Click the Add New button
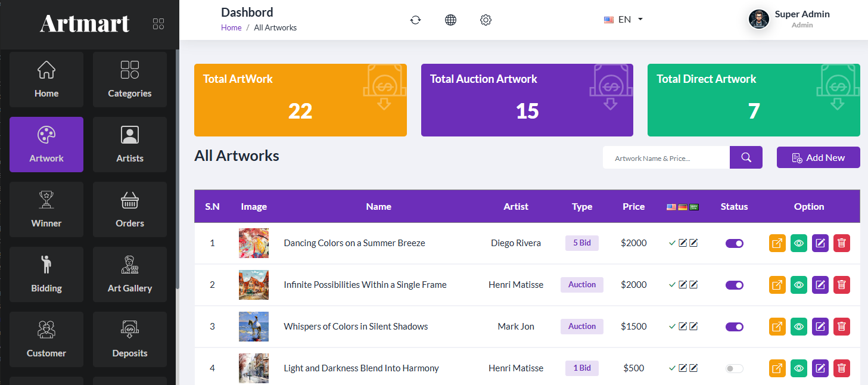The width and height of the screenshot is (868, 385). click(818, 157)
